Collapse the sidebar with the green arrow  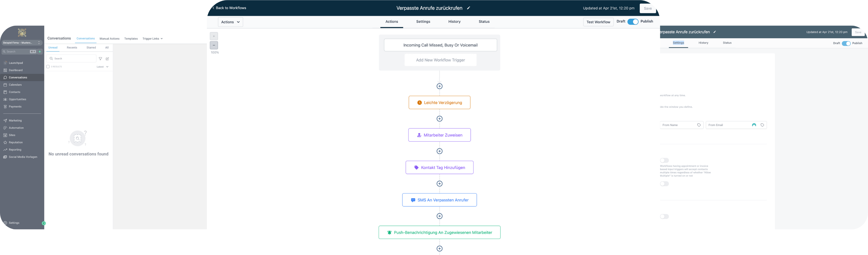click(44, 223)
